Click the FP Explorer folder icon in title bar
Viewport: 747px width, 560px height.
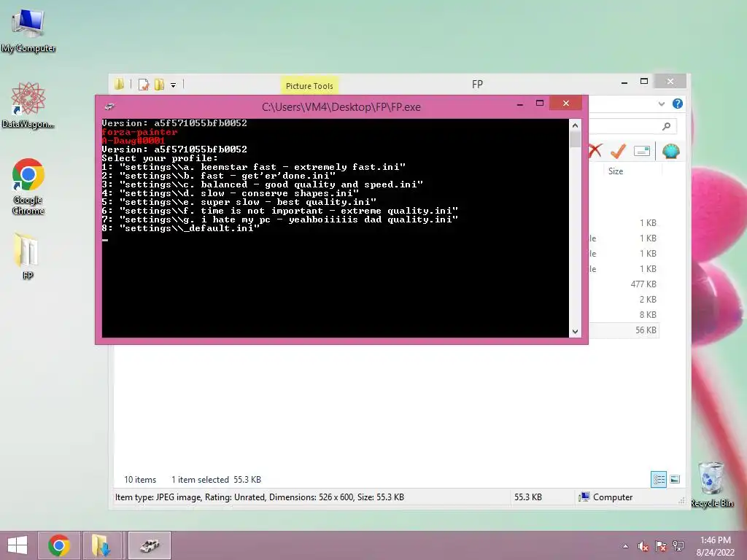click(x=119, y=85)
